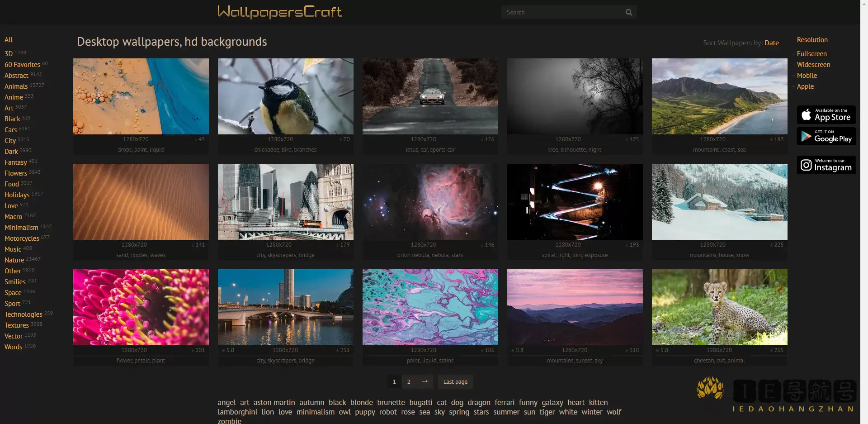Open the Animals category

coord(16,86)
